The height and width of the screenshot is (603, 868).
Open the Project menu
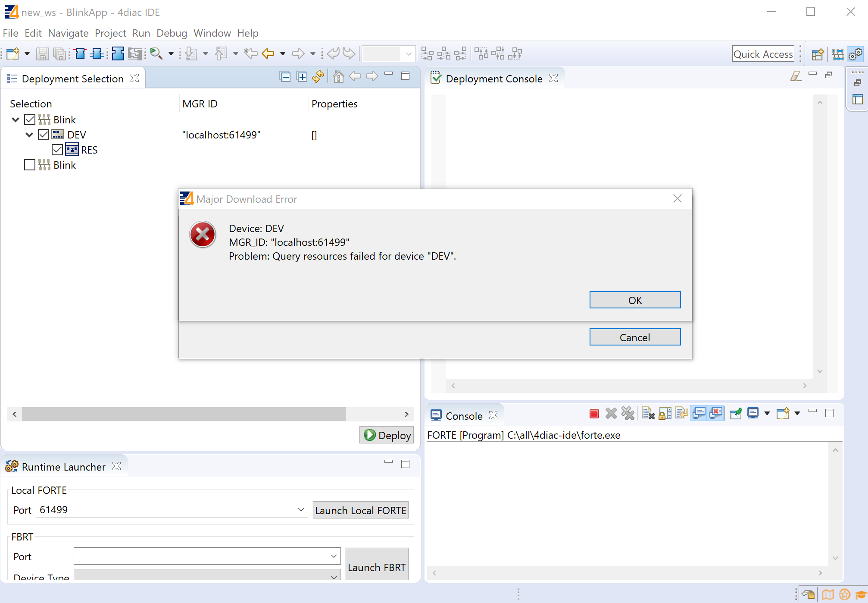pos(110,33)
